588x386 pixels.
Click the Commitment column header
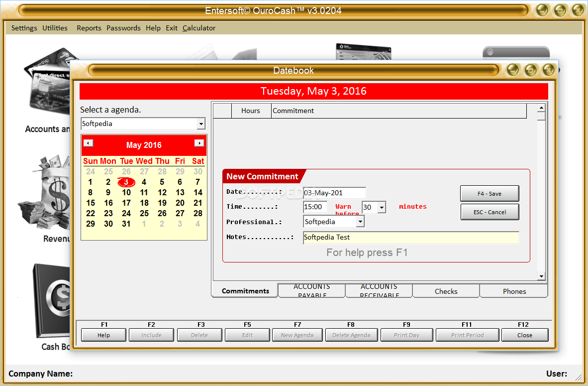pos(398,111)
